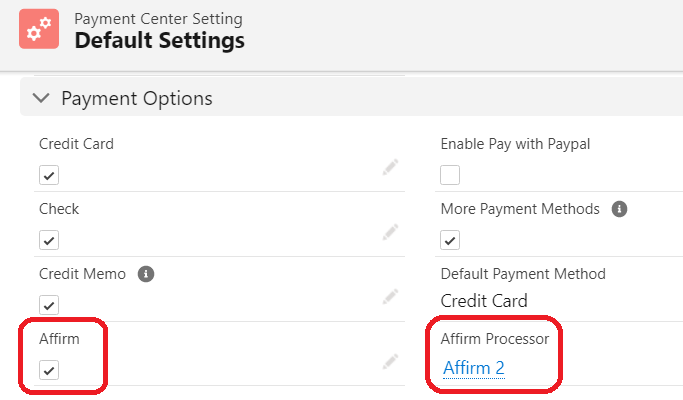Image resolution: width=683 pixels, height=400 pixels.
Task: Click the Payment Center Setting gear icon
Action: click(x=40, y=30)
